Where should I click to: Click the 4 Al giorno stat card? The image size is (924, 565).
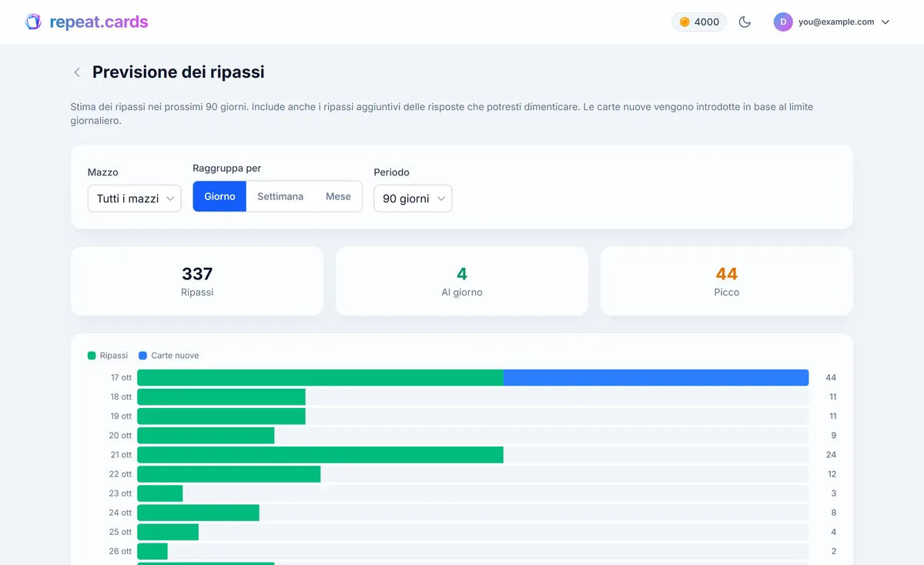(x=462, y=281)
